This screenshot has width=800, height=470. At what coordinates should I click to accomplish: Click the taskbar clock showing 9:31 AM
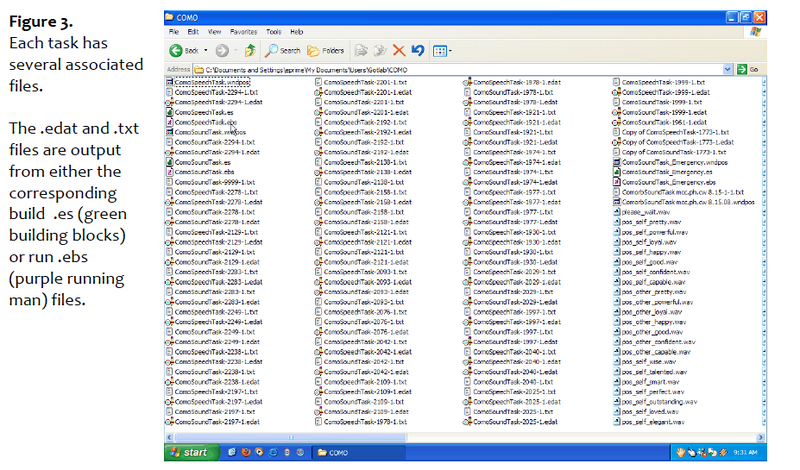pyautogui.click(x=745, y=452)
